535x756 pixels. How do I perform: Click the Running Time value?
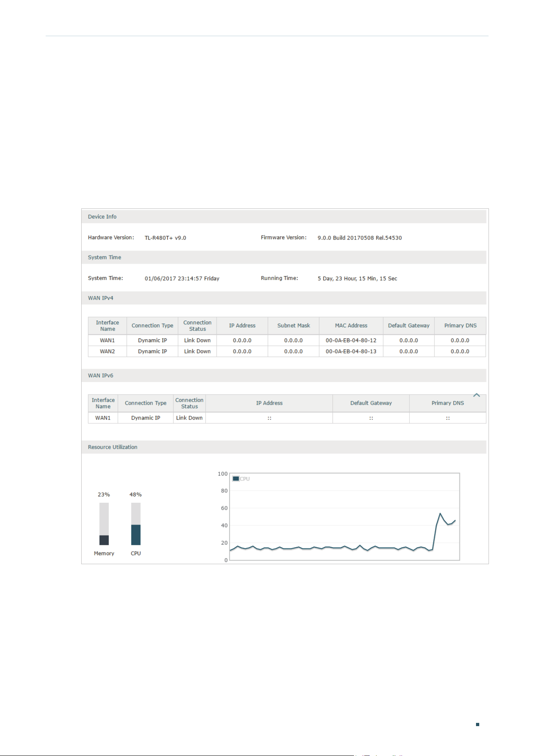[357, 279]
